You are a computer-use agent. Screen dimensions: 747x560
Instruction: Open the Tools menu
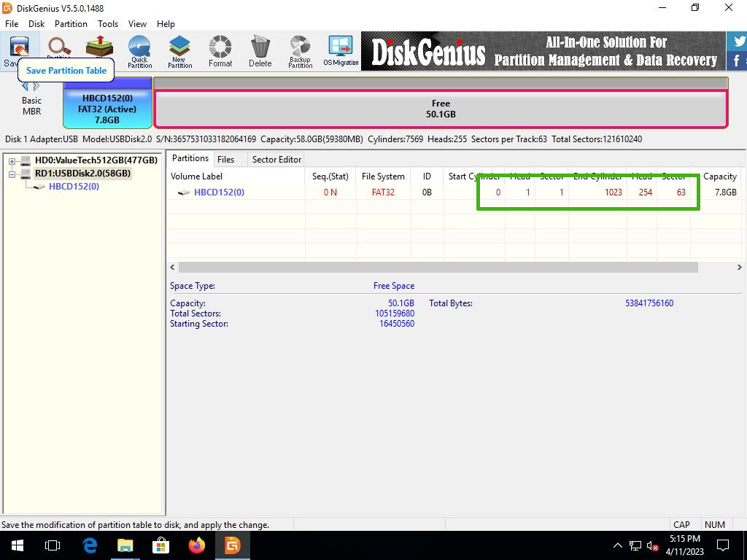coord(108,24)
